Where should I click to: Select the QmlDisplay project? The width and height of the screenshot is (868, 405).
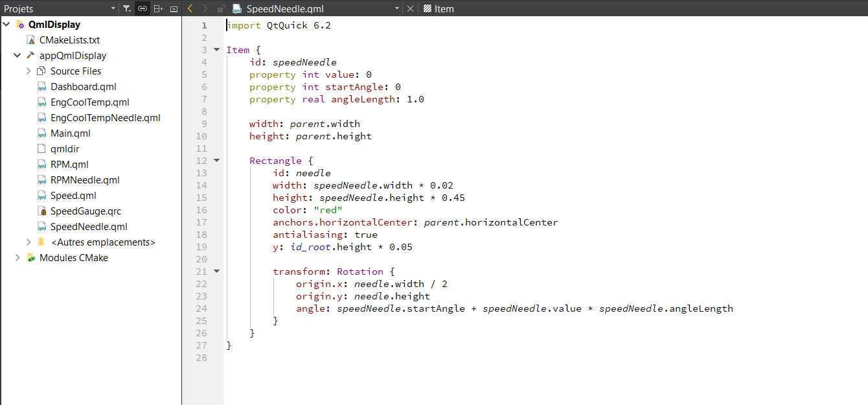54,25
